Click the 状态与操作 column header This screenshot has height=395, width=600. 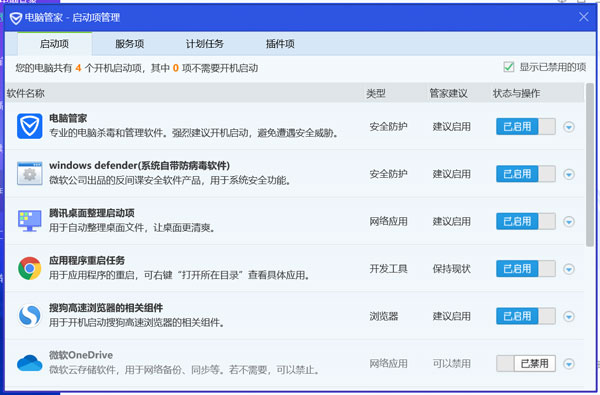click(x=517, y=93)
